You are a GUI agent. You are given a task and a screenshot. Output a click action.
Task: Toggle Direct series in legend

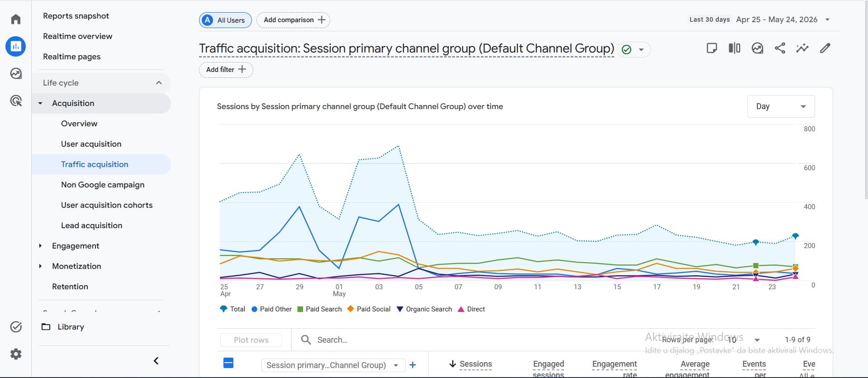click(471, 309)
